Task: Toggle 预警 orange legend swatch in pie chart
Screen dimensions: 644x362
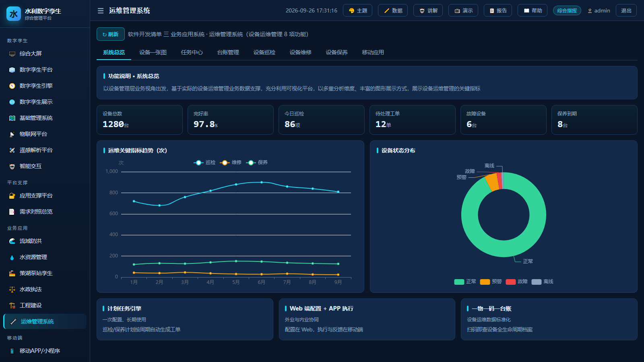Action: pyautogui.click(x=485, y=282)
